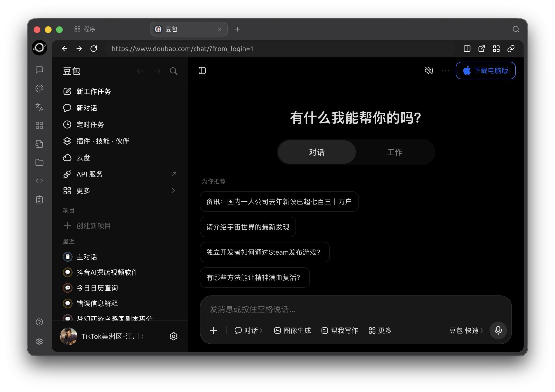Copy link with chain icon
This screenshot has height=392, width=555.
511,49
